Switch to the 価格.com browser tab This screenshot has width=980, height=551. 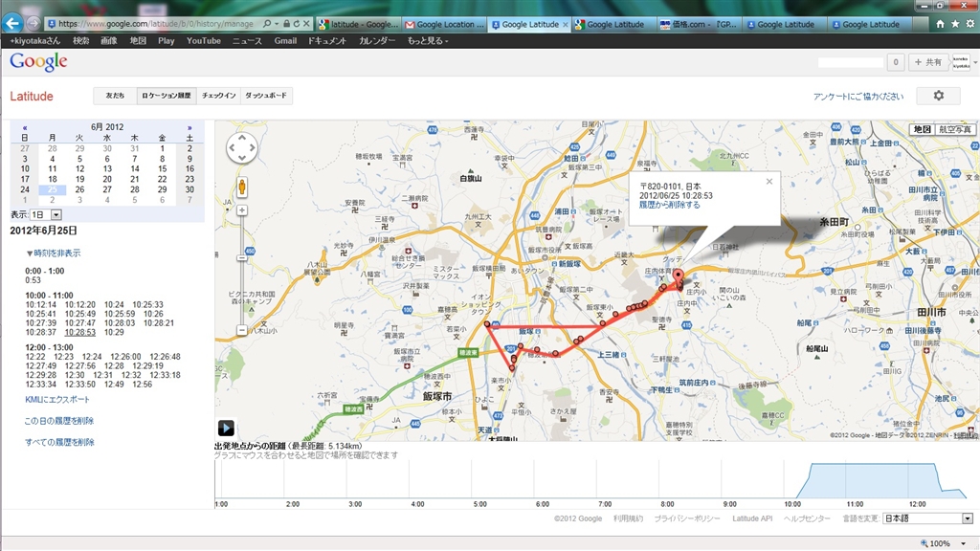click(x=699, y=24)
